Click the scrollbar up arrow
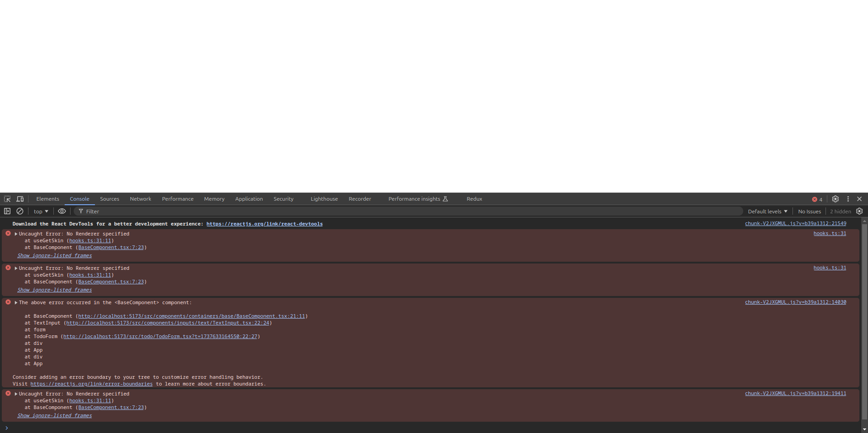 (x=864, y=221)
